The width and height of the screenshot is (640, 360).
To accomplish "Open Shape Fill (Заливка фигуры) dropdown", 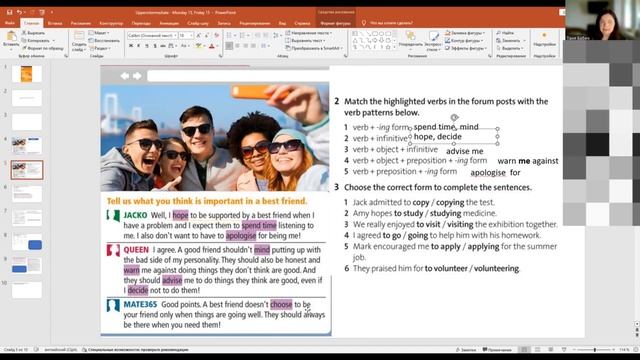I will [x=465, y=33].
